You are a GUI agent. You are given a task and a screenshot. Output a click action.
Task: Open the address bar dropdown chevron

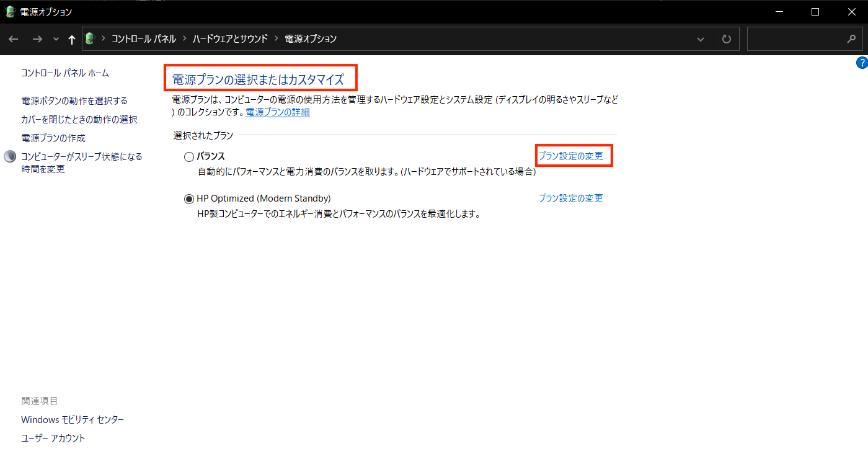coord(700,38)
